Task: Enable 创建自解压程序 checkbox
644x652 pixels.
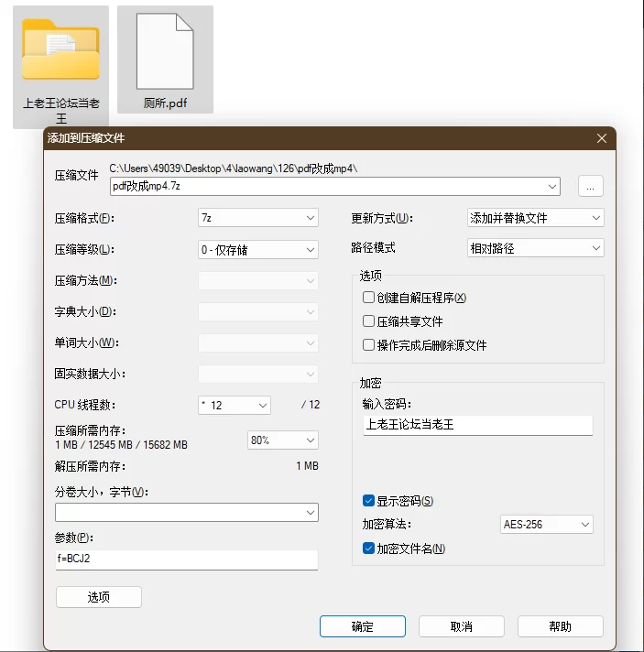Action: (x=368, y=298)
